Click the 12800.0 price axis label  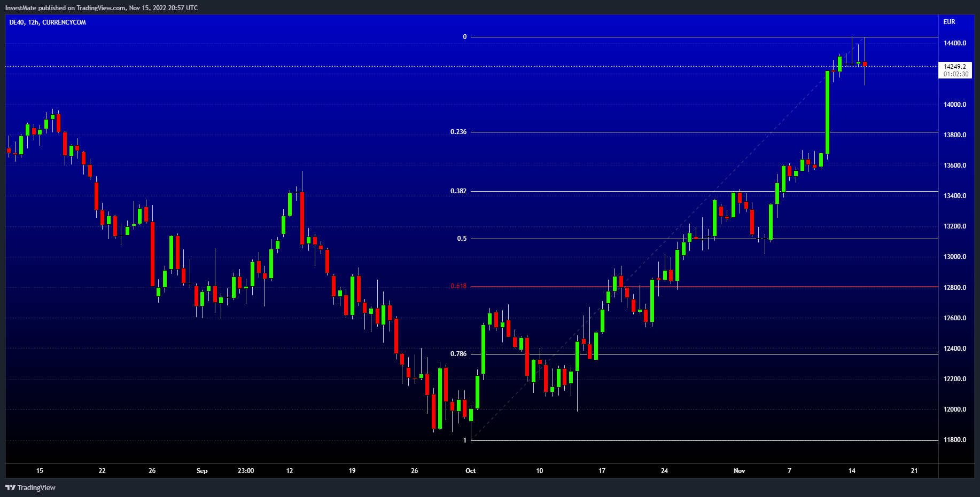[x=955, y=288]
